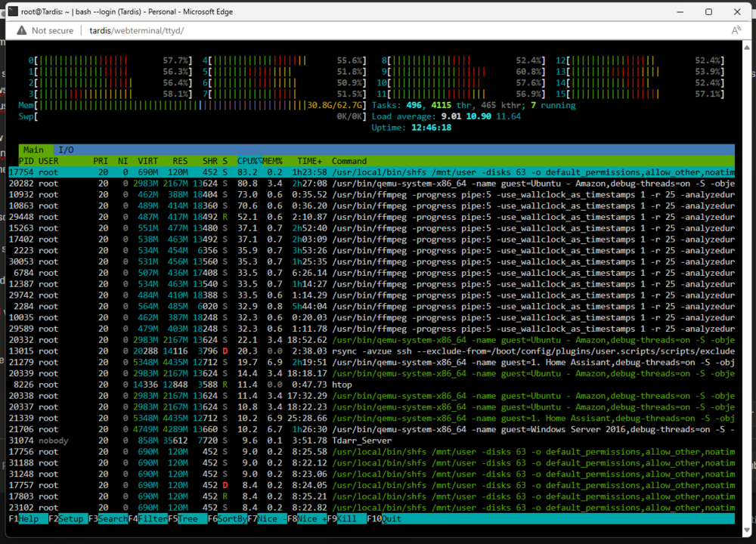Screen dimensions: 756x544
Task: Sort by the TIME+ column header
Action: tap(309, 161)
